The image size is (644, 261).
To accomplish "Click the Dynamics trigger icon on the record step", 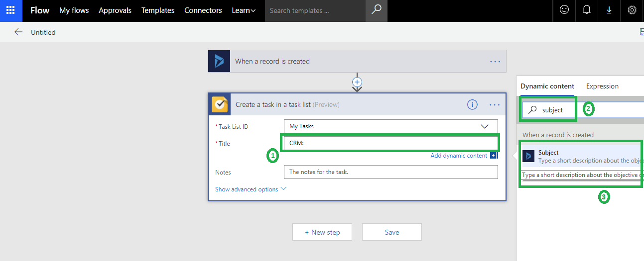I will [x=219, y=61].
